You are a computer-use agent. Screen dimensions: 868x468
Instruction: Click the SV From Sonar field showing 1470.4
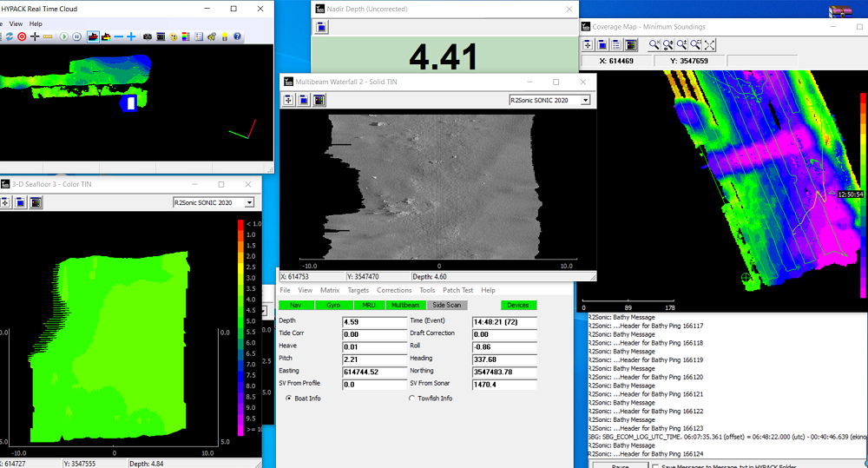pos(504,385)
